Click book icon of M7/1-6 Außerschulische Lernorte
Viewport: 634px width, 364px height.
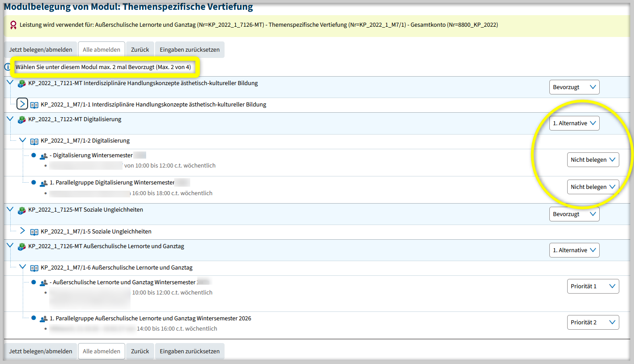pyautogui.click(x=34, y=268)
